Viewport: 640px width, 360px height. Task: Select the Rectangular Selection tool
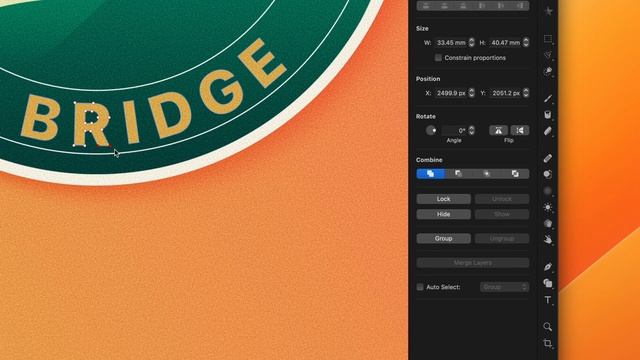point(548,39)
